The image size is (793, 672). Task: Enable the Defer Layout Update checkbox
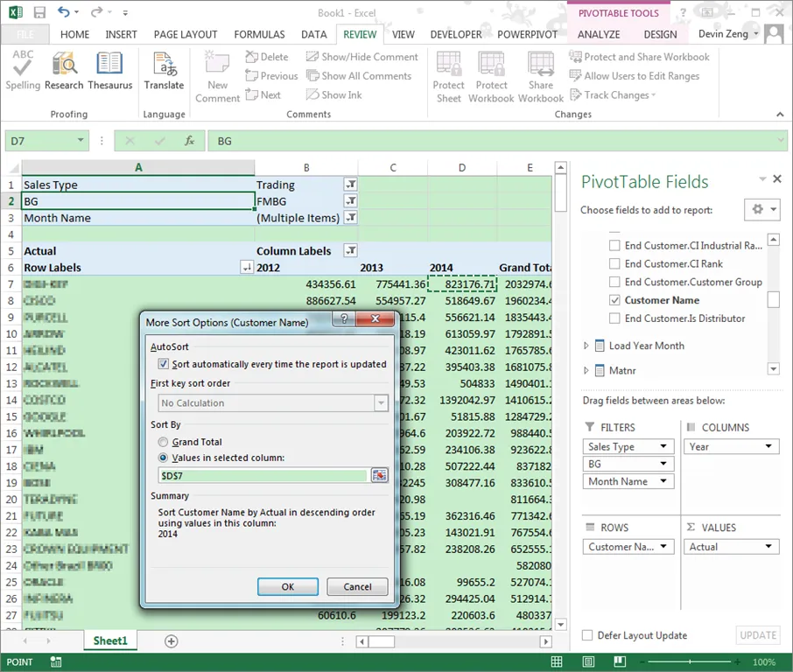tap(587, 635)
